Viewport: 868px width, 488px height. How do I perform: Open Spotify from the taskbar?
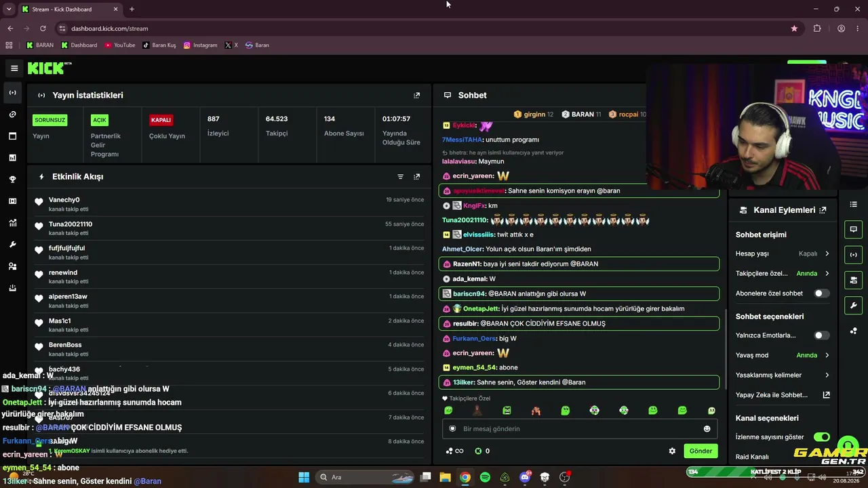tap(485, 477)
